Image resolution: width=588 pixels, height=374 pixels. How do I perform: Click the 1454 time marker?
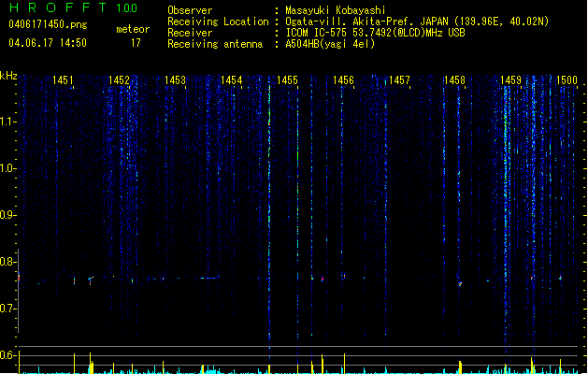232,80
